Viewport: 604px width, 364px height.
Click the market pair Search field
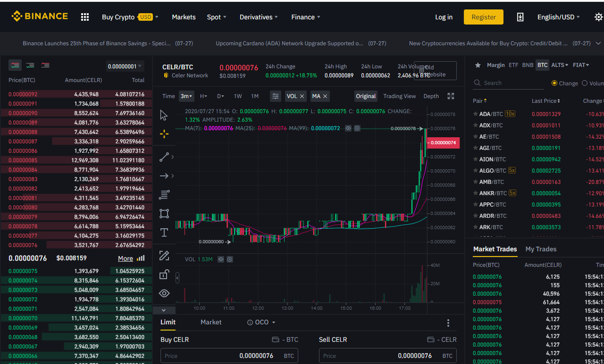click(x=509, y=83)
